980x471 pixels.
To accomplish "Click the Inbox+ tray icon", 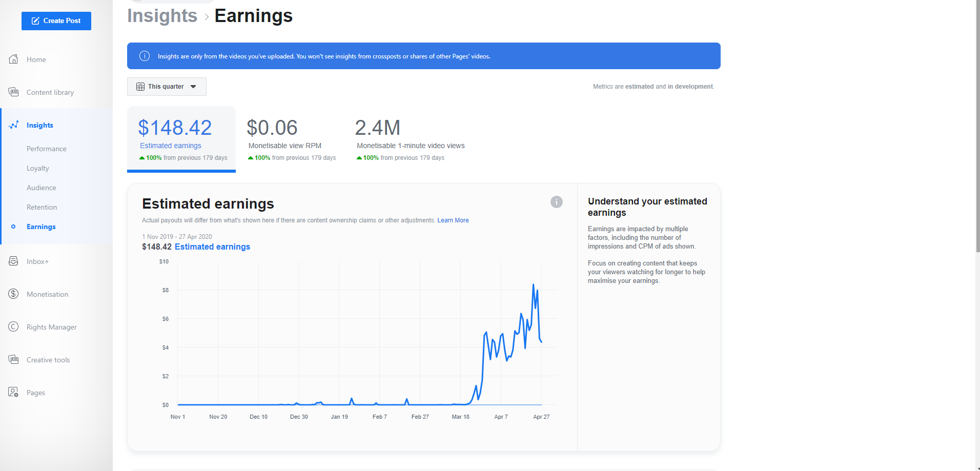I will 14,261.
